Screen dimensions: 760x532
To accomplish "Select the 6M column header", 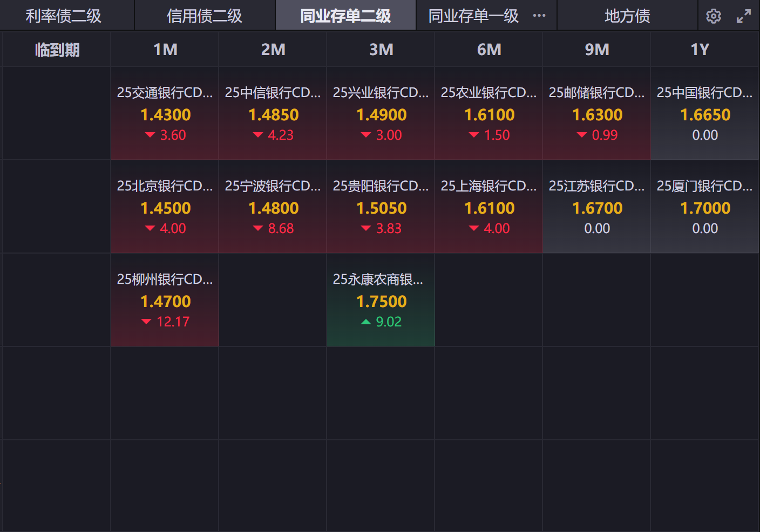I will coord(488,50).
